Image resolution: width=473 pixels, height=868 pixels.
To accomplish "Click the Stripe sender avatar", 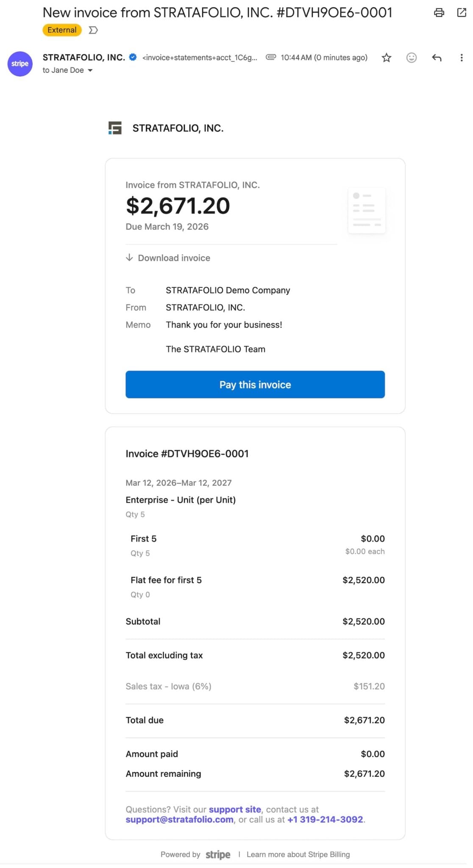I will (20, 64).
